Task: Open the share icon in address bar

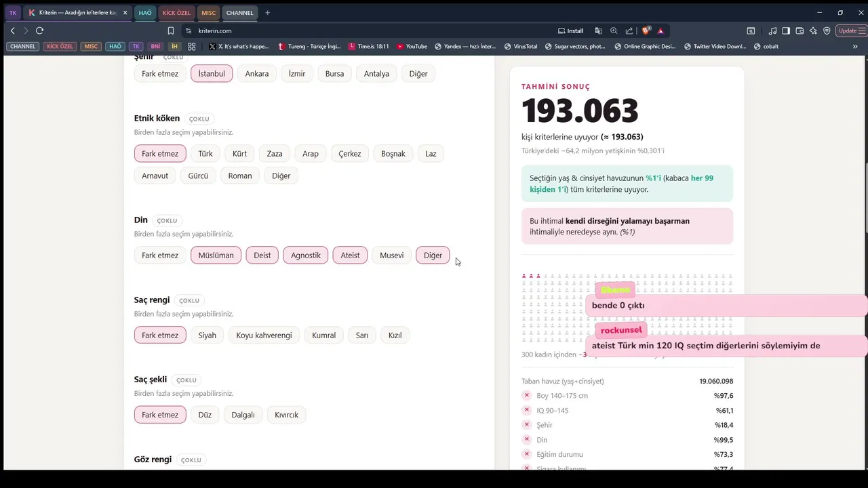Action: (629, 30)
